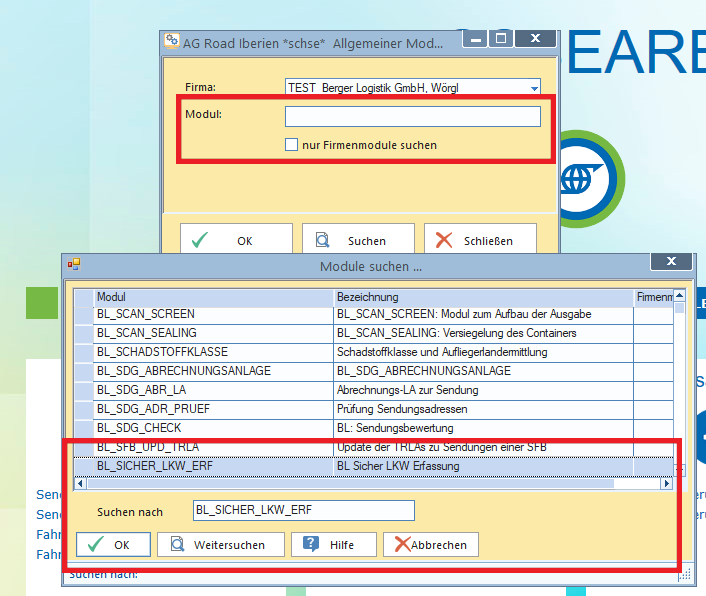This screenshot has width=706, height=596.
Task: Enable 'nur Firmenmodule suchen' checkbox
Action: [x=291, y=144]
